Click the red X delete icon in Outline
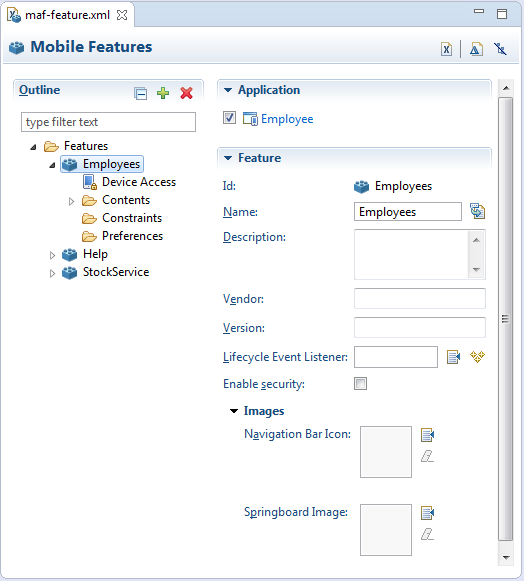The height and width of the screenshot is (581, 524). click(186, 93)
